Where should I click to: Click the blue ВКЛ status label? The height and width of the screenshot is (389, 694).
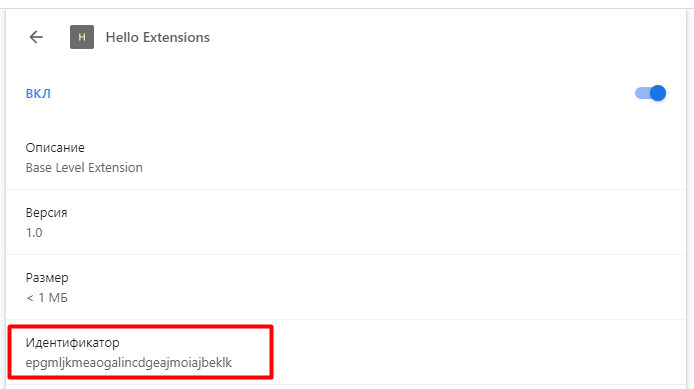pos(38,94)
